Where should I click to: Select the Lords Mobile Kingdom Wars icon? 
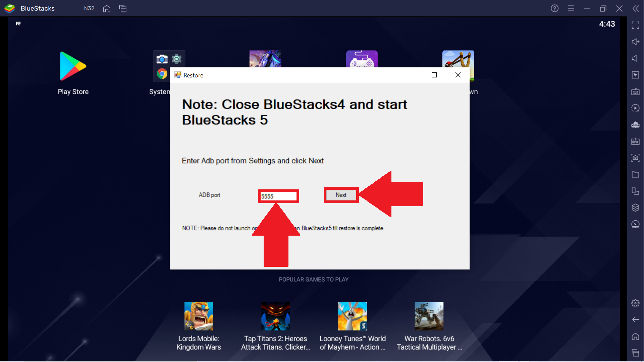point(200,316)
